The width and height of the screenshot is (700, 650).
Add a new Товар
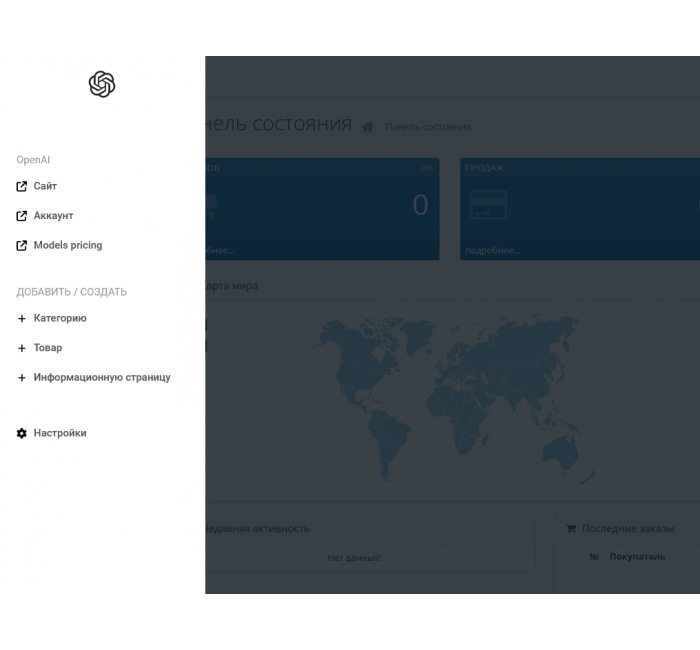[48, 348]
